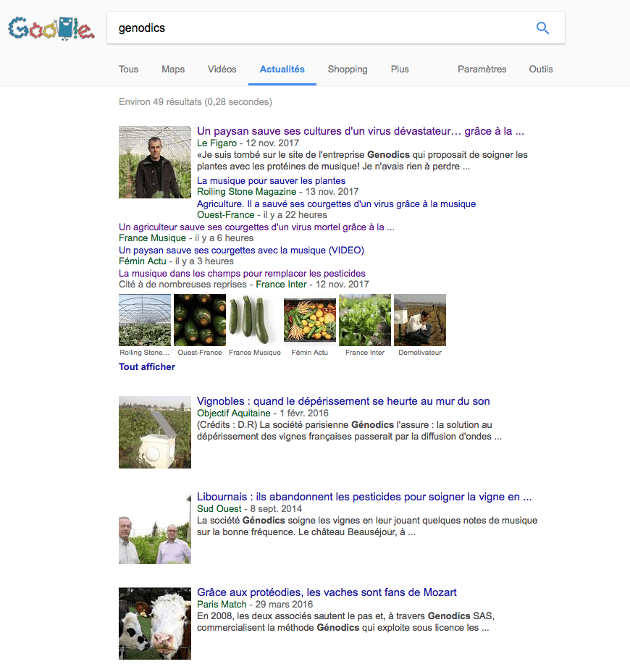Click the France Musique three zucchini thumbnail
Screen dimensions: 630x672
(x=255, y=320)
